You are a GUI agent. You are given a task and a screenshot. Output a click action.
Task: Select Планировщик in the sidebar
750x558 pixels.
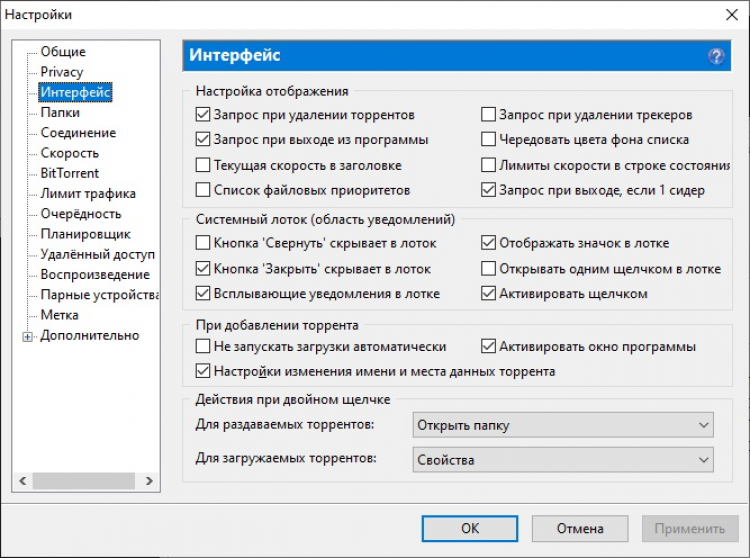(x=85, y=234)
